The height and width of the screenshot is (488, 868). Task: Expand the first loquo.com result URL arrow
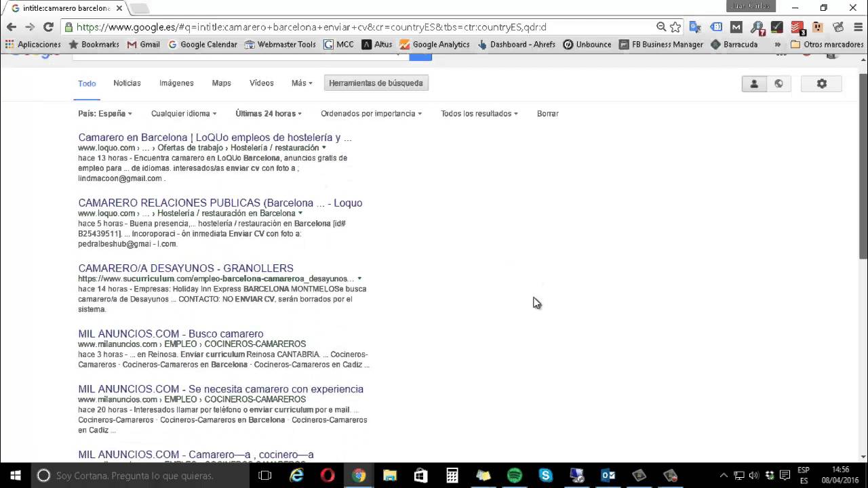[323, 148]
